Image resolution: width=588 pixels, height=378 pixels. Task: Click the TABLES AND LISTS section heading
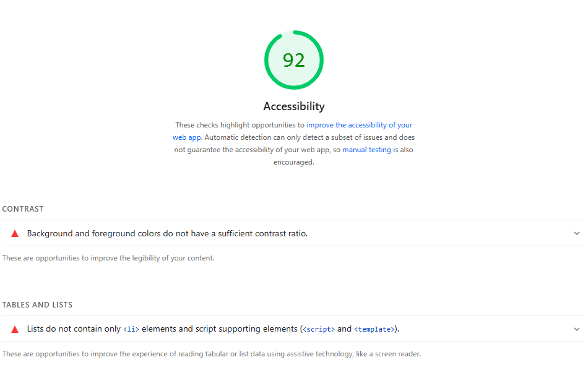coord(37,305)
